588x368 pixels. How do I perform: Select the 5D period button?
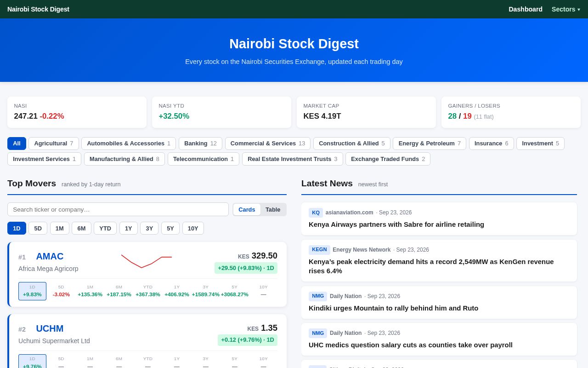point(38,228)
